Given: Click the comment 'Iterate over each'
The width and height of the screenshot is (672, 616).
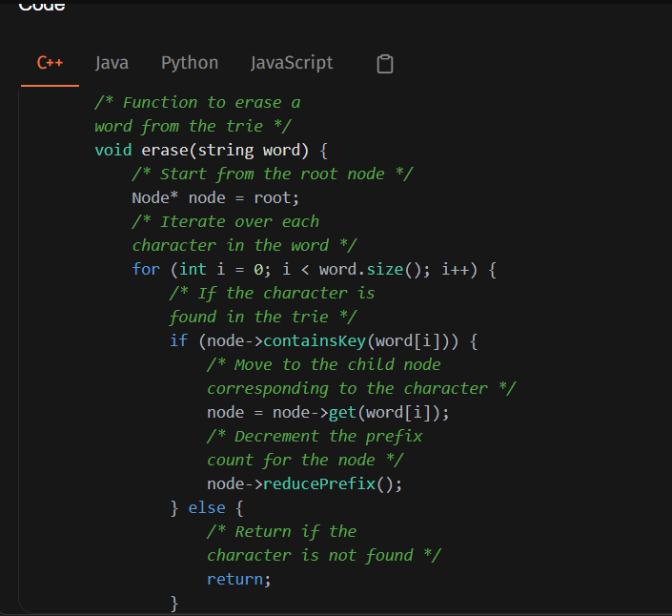Looking at the screenshot, I should [x=225, y=222].
